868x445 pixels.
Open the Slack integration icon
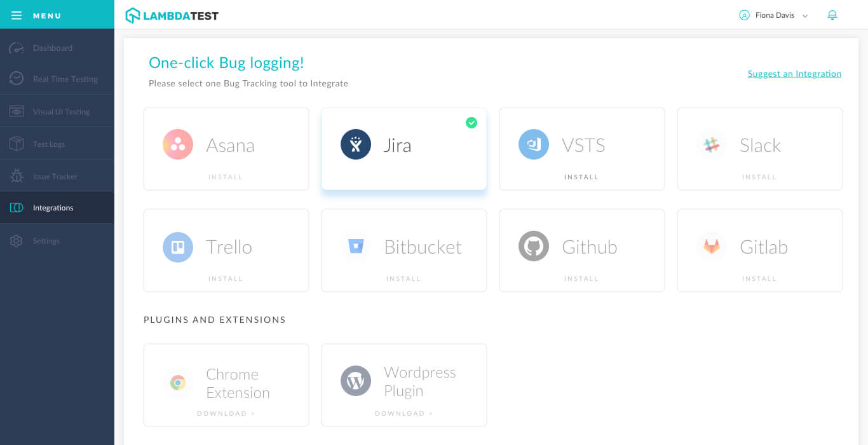pos(711,144)
